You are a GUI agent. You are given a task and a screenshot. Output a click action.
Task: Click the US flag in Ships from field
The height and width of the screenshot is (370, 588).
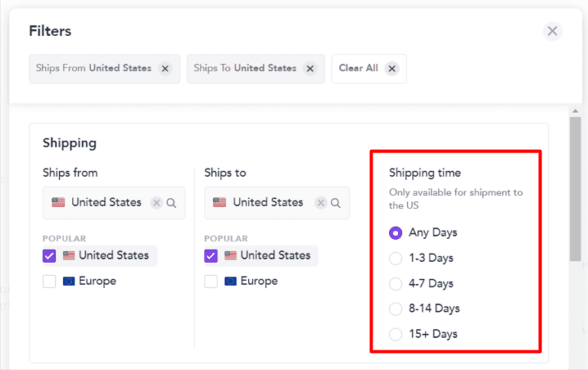pyautogui.click(x=58, y=202)
